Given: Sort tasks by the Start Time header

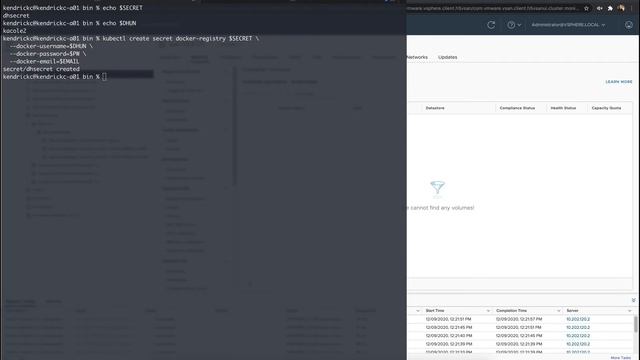Looking at the screenshot, I should pos(435,311).
